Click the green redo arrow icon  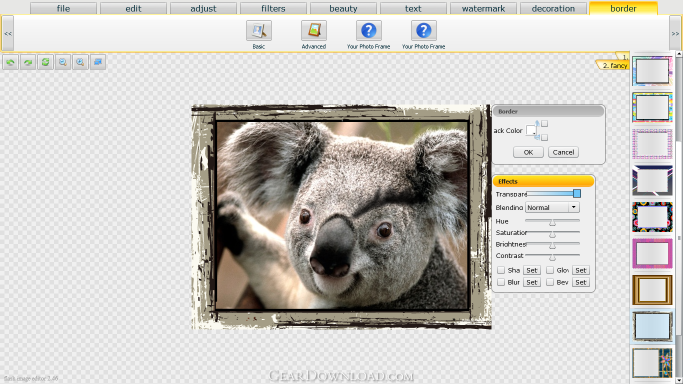point(28,62)
